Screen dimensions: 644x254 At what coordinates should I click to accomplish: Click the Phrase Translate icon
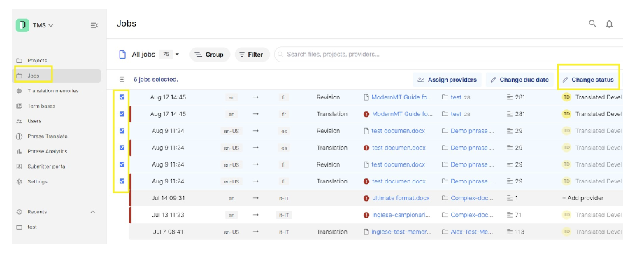click(x=19, y=136)
